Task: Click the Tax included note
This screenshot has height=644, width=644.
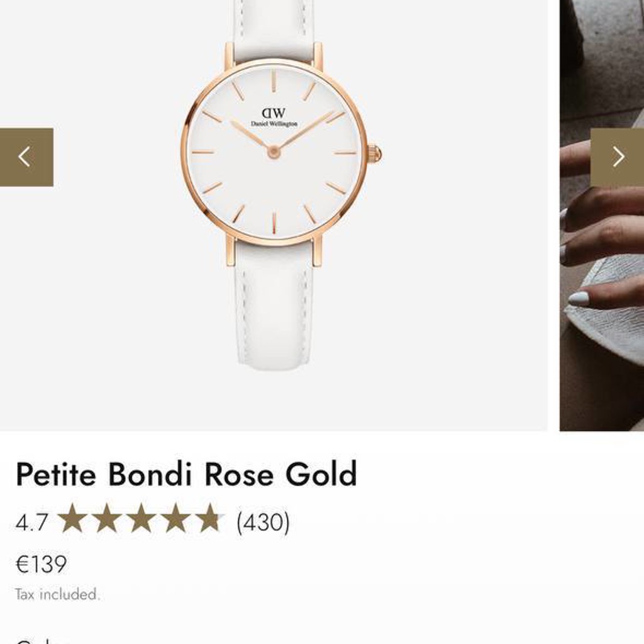Action: coord(57,594)
